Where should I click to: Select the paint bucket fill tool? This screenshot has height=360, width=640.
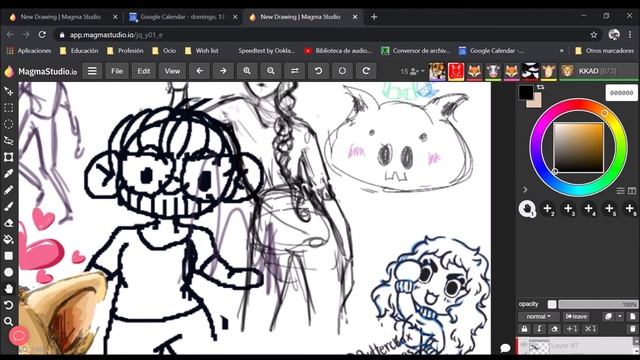8,239
